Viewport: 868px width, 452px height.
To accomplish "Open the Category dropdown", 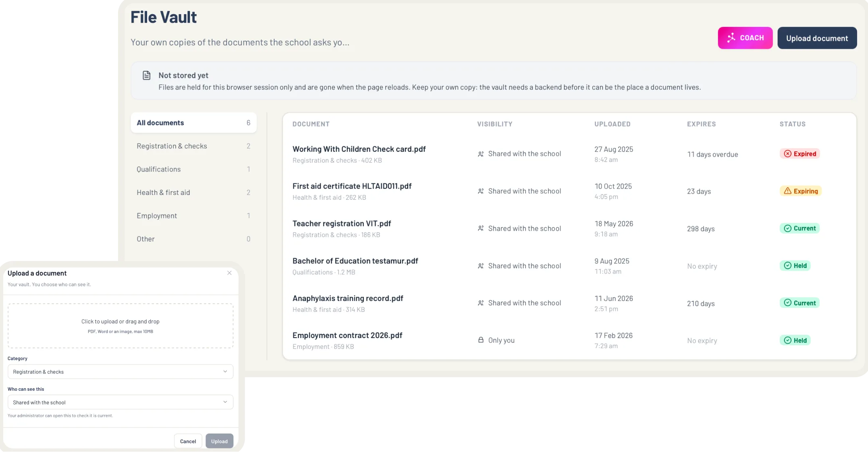I will point(120,371).
